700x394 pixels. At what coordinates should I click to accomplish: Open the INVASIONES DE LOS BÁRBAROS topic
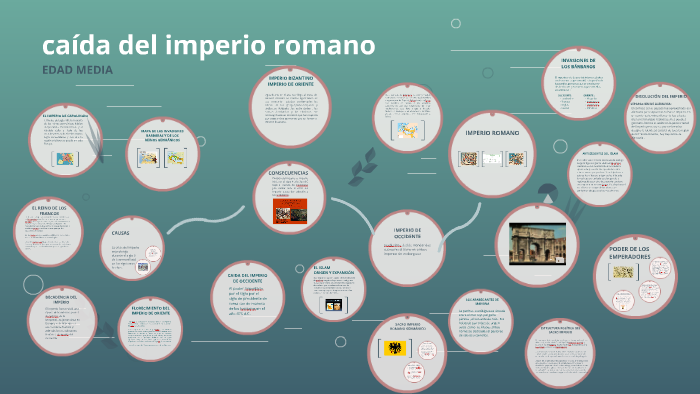pos(579,83)
